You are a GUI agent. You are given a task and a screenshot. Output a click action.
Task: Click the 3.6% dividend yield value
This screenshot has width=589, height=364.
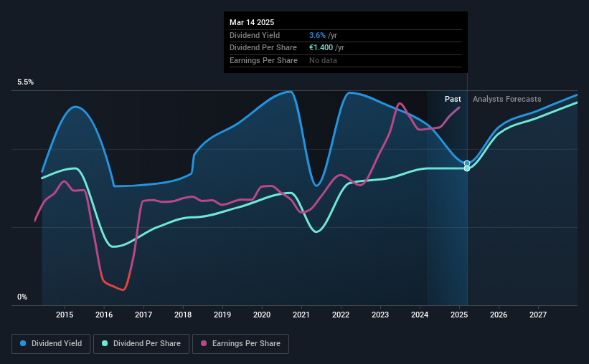click(317, 35)
